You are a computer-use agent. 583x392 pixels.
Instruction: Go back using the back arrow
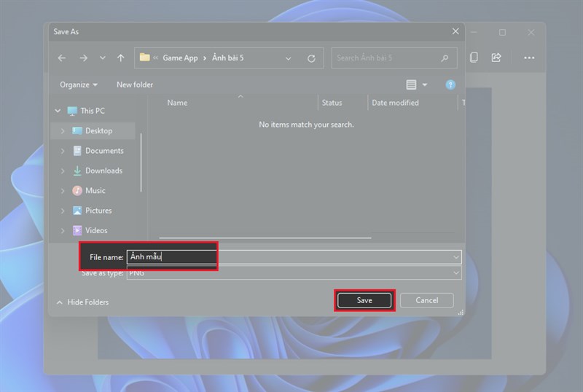pos(62,58)
